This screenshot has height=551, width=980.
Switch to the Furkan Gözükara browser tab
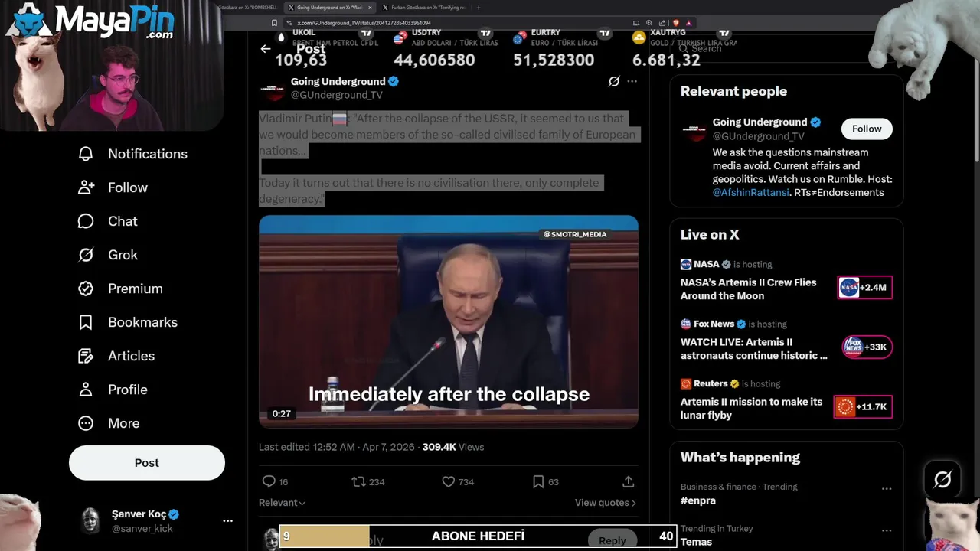coord(426,8)
